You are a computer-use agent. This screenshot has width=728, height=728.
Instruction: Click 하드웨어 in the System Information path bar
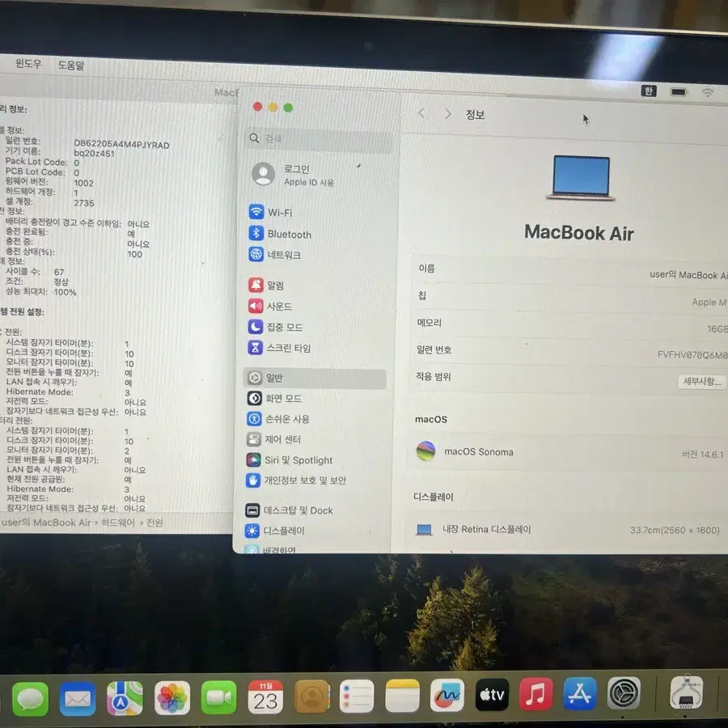point(118,523)
